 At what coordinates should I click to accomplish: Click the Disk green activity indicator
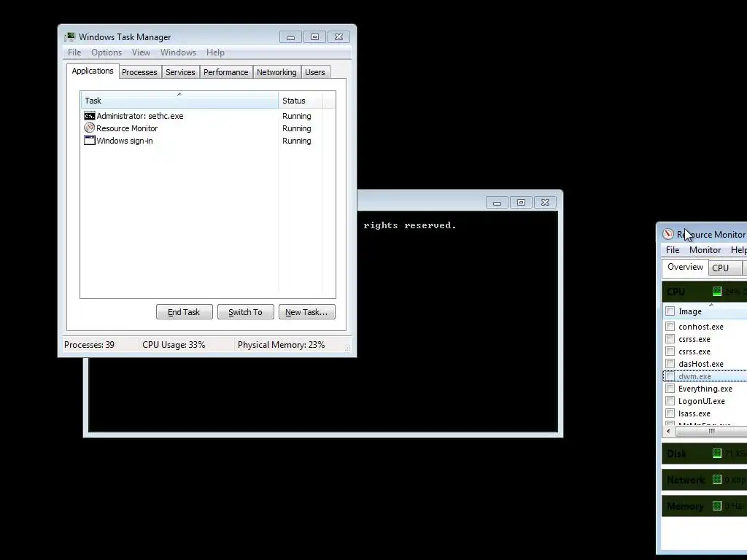(717, 454)
